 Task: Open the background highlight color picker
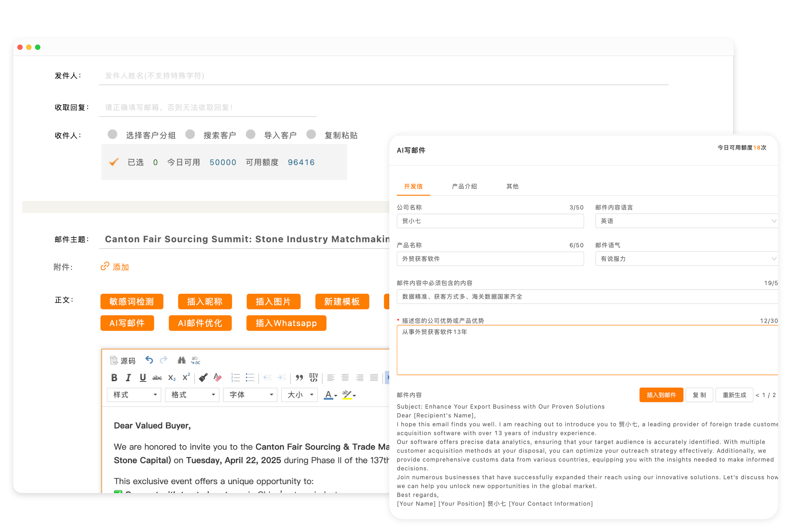349,395
